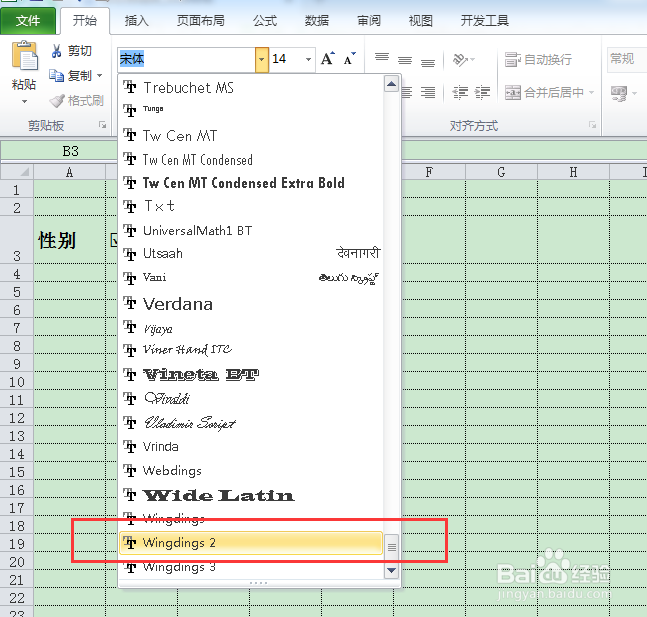The height and width of the screenshot is (617, 647).
Task: Switch to Insert (插入) tab
Action: pos(137,21)
